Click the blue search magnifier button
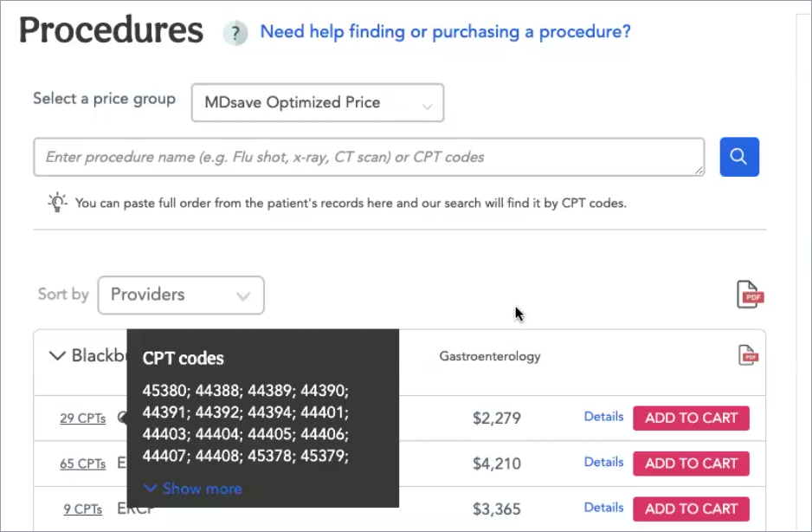The width and height of the screenshot is (812, 532). pyautogui.click(x=739, y=157)
